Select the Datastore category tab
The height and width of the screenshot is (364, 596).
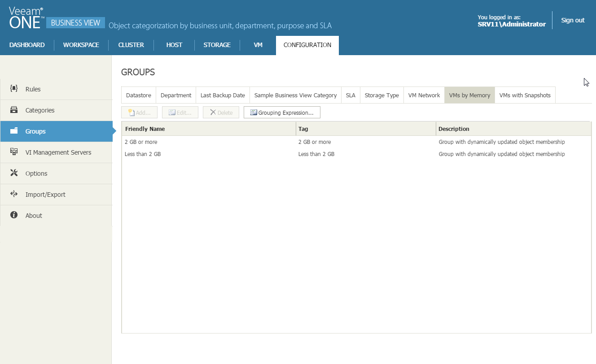point(139,95)
